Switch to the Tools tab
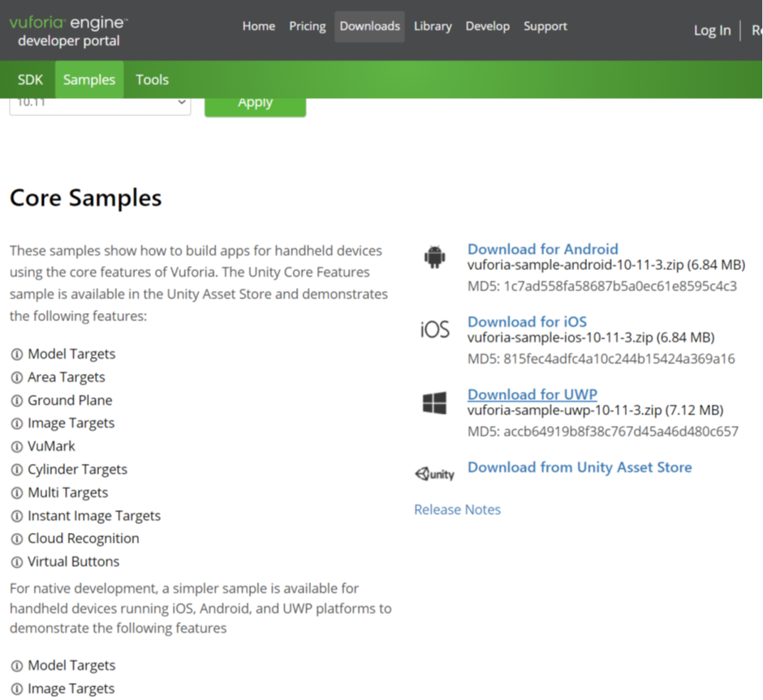This screenshot has width=763, height=700. click(x=153, y=79)
